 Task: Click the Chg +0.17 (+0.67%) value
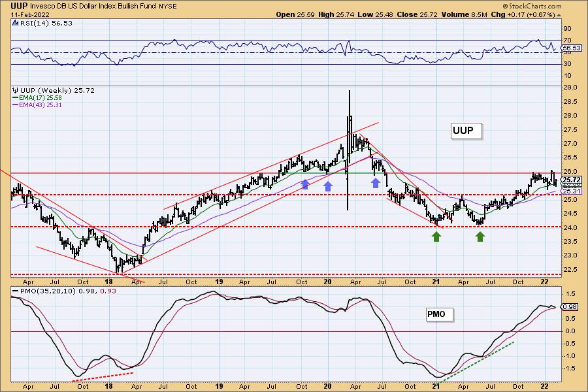click(x=523, y=14)
